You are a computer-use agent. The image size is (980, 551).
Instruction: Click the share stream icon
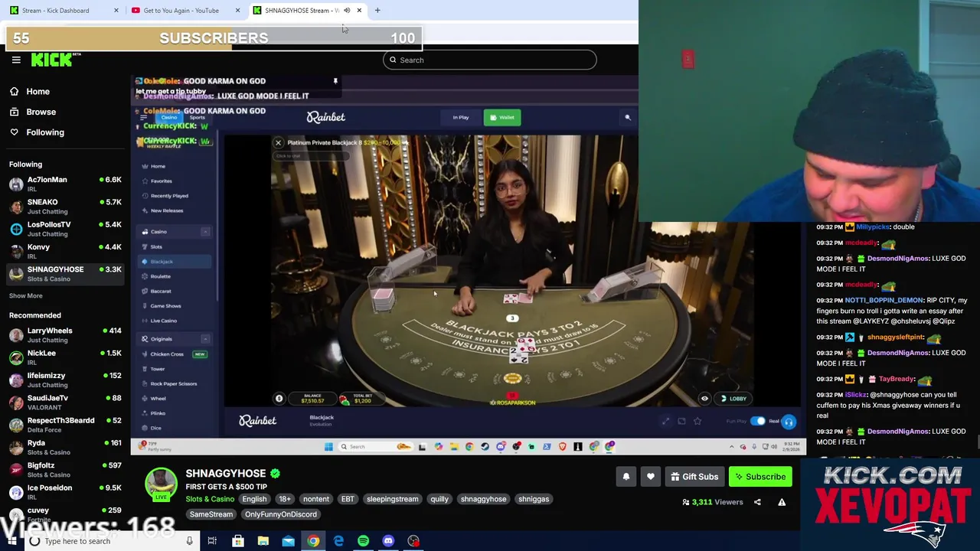pos(757,502)
